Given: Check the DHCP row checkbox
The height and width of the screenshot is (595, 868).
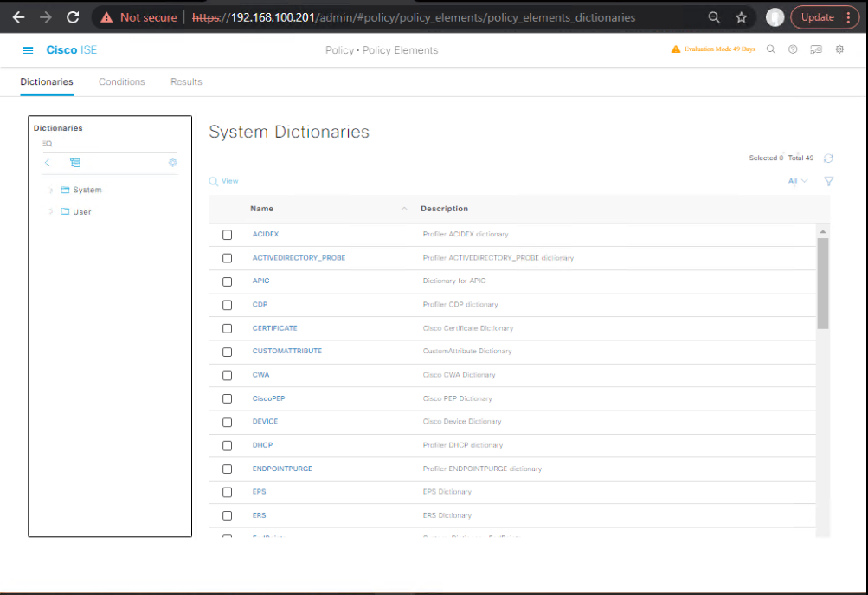Looking at the screenshot, I should click(227, 445).
